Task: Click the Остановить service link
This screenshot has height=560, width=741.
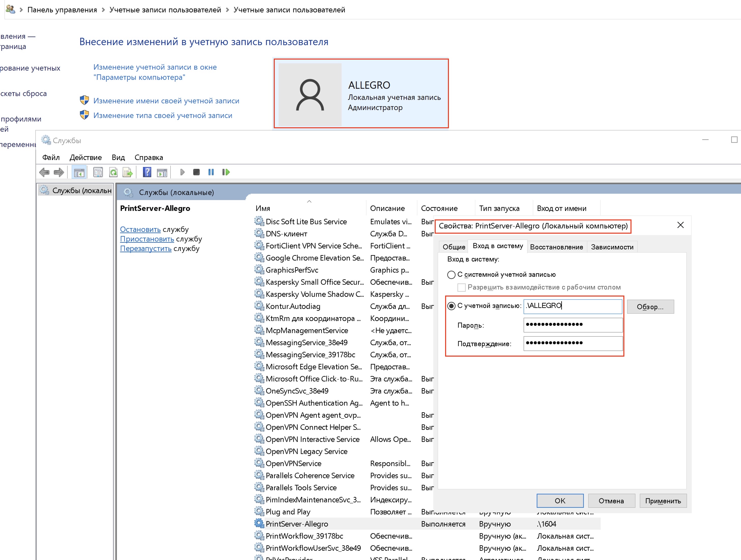Action: pyautogui.click(x=140, y=229)
